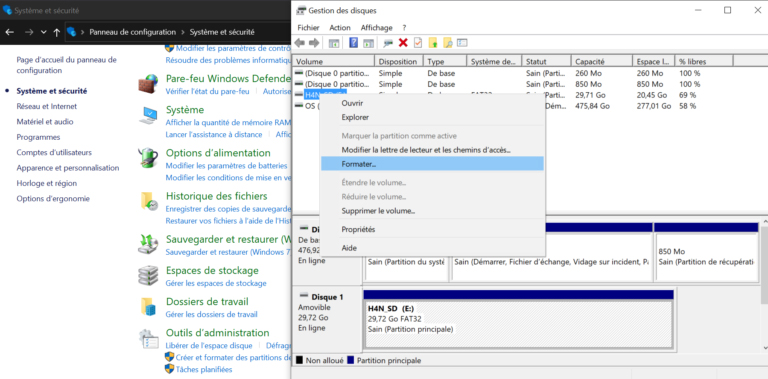Click the Système computer monitor icon
The width and height of the screenshot is (768, 379).
point(148,116)
